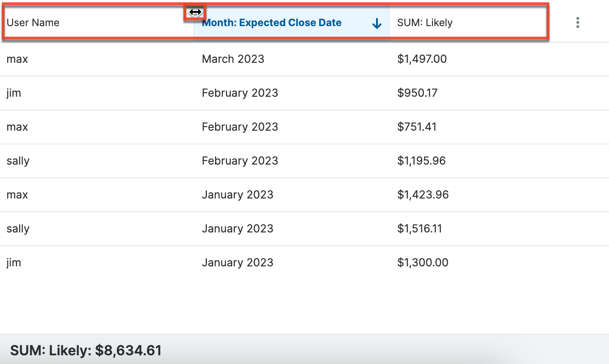Click the $1,300.00 amount cell

423,263
